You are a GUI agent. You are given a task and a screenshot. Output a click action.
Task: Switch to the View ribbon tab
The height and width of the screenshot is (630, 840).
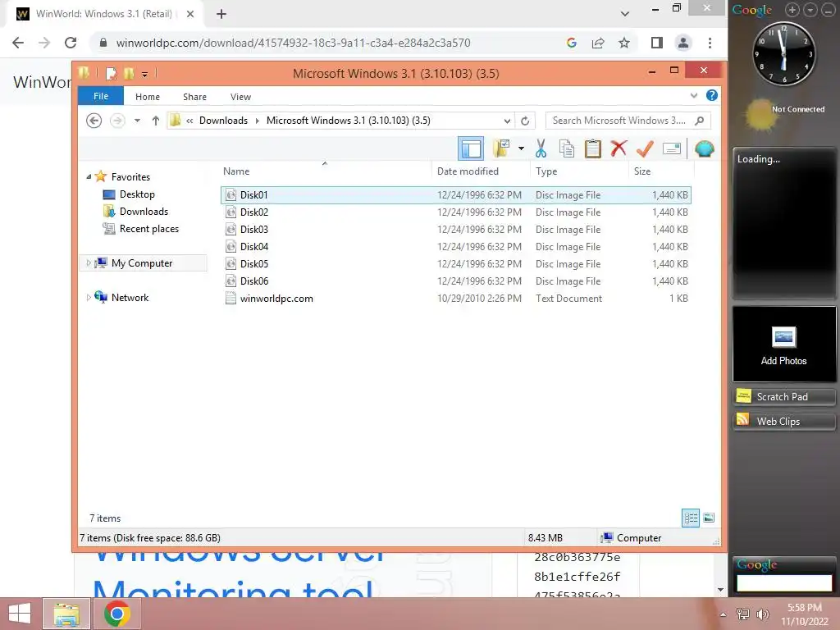point(240,97)
